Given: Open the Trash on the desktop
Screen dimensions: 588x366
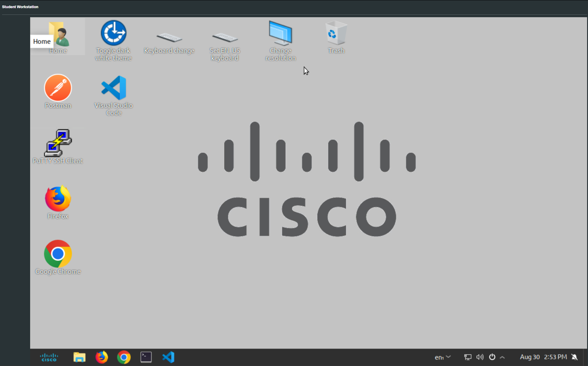Looking at the screenshot, I should point(336,37).
